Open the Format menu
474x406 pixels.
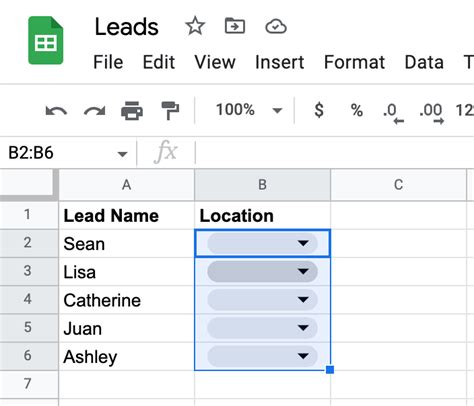pos(354,62)
